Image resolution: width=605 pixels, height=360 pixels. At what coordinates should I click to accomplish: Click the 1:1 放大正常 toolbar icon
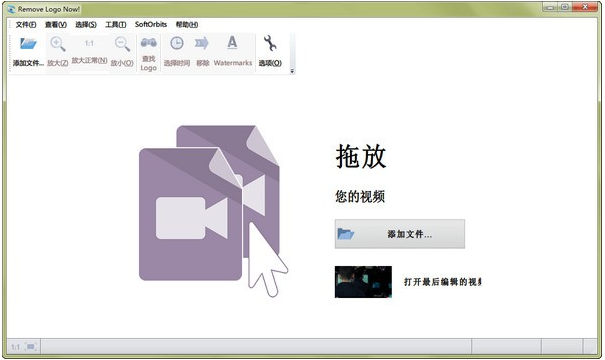89,43
